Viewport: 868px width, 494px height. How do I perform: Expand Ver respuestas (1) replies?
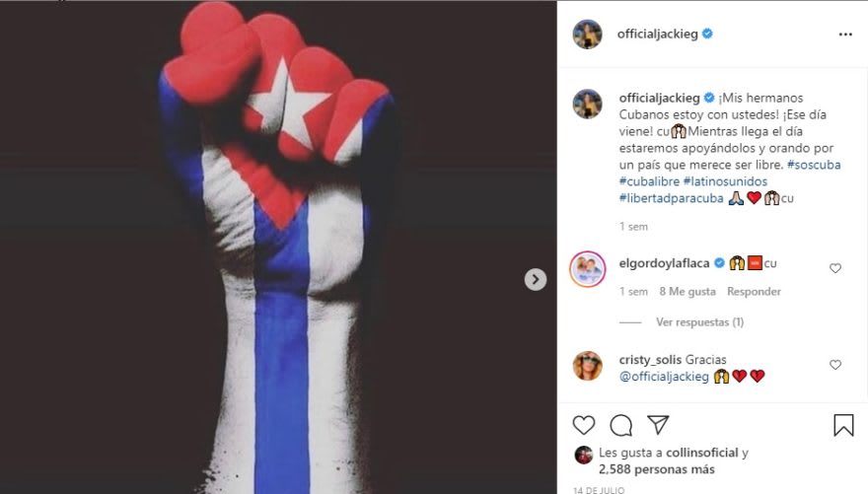point(699,322)
